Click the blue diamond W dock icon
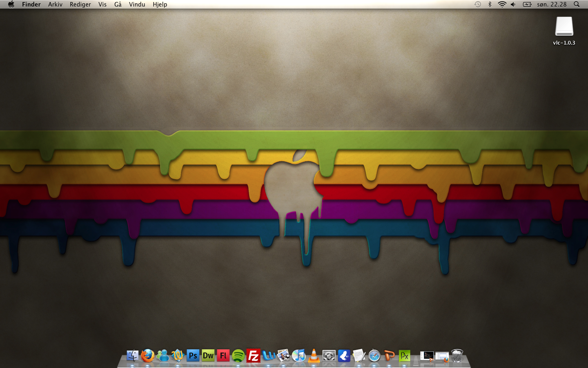 pos(178,356)
